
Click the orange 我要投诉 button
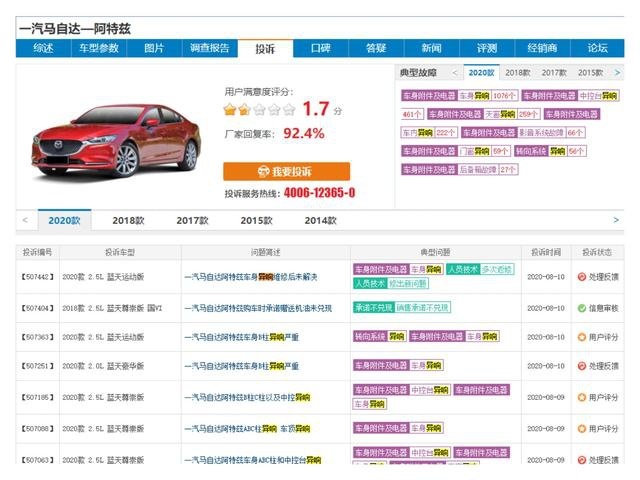[x=287, y=171]
